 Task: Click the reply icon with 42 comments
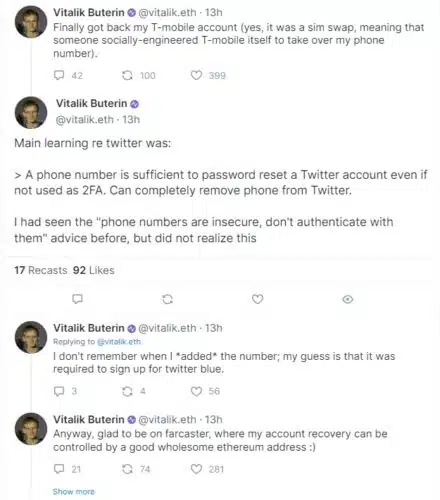(x=59, y=75)
